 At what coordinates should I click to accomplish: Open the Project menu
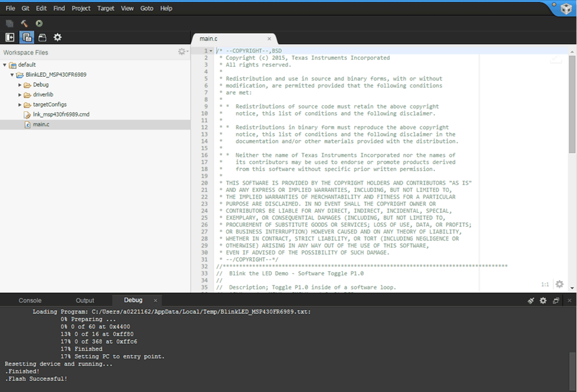tap(81, 8)
